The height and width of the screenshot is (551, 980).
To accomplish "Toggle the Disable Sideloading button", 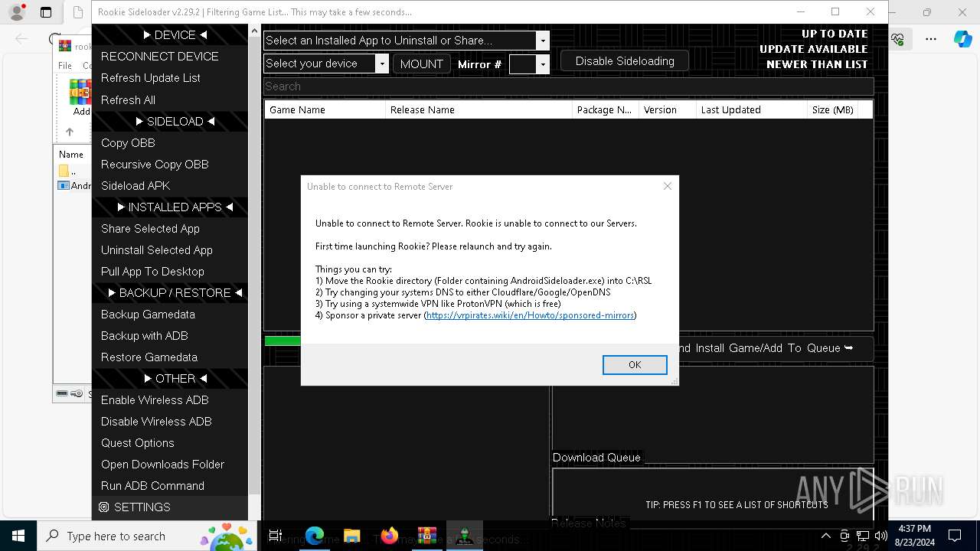I will pyautogui.click(x=625, y=61).
